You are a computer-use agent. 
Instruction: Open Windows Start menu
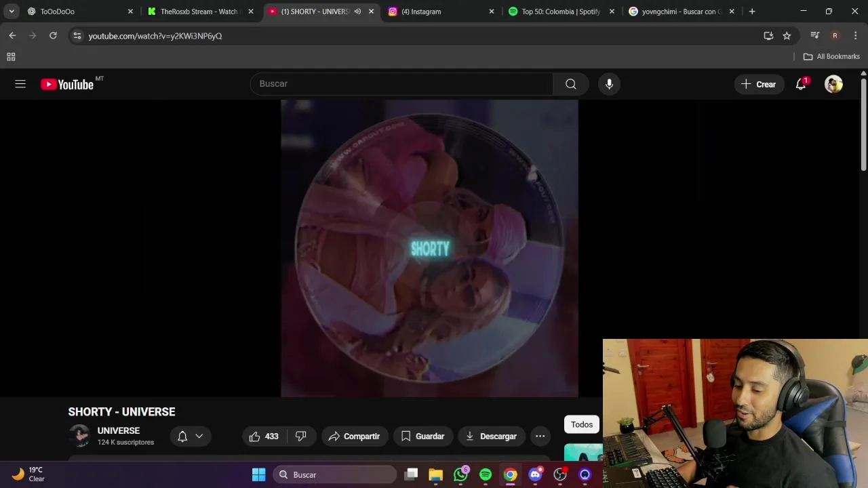tap(258, 474)
